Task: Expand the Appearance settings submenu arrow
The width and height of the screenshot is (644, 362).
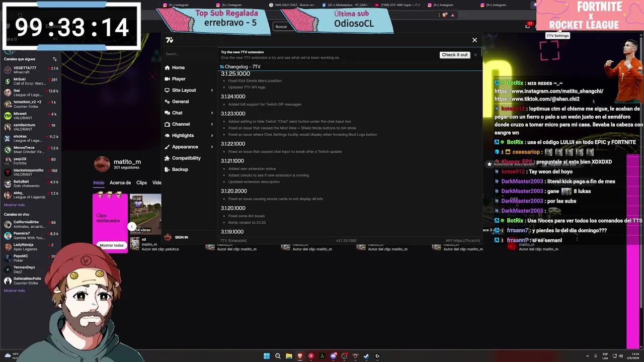Action: [x=212, y=147]
